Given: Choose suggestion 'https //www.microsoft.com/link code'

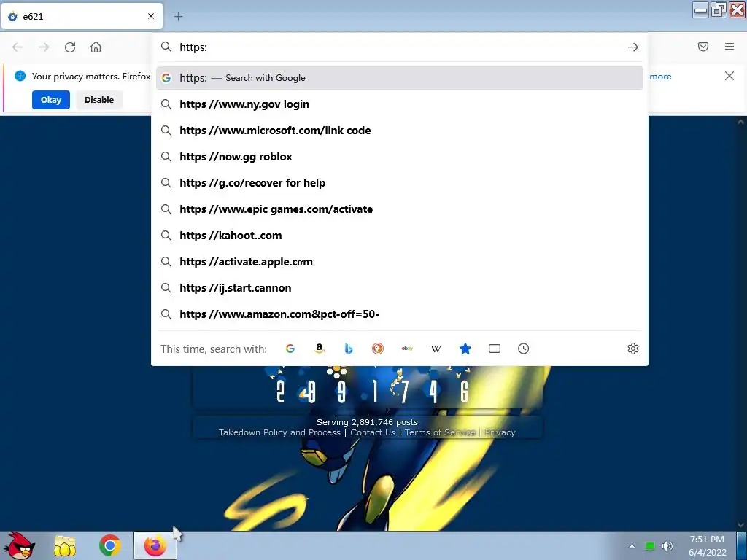Looking at the screenshot, I should (x=400, y=131).
